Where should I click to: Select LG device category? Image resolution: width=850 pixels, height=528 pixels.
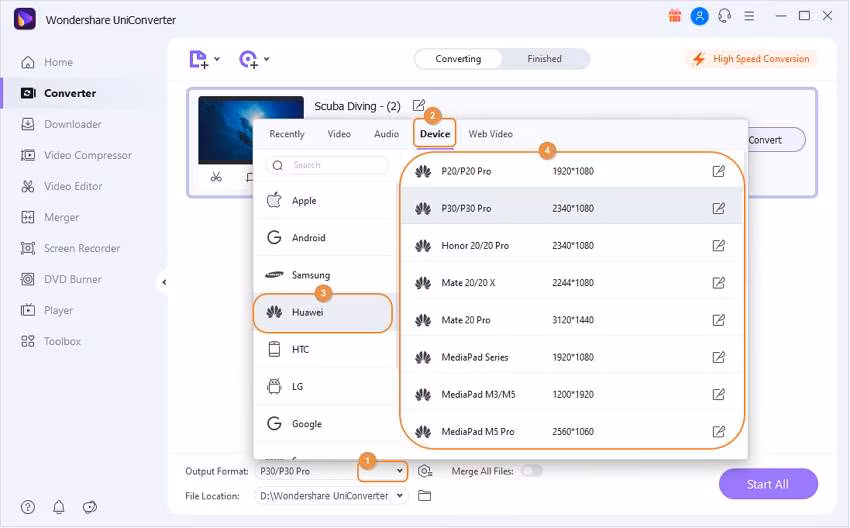click(x=325, y=387)
